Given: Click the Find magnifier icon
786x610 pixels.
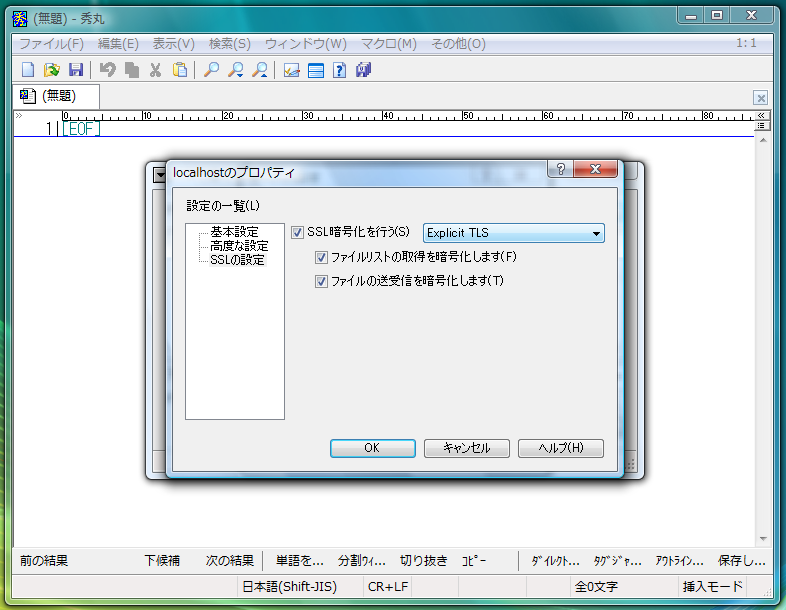Looking at the screenshot, I should coord(211,70).
